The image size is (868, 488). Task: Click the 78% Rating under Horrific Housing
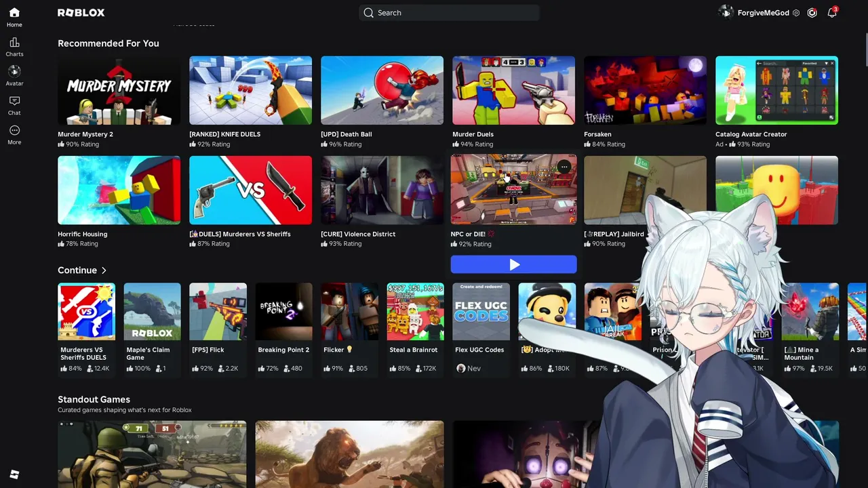(x=78, y=244)
